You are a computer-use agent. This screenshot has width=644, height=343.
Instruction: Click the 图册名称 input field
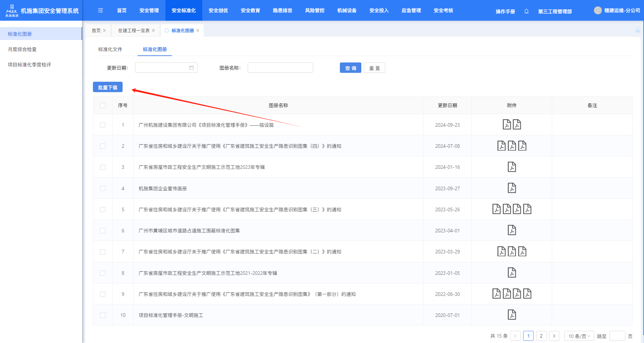[x=280, y=68]
